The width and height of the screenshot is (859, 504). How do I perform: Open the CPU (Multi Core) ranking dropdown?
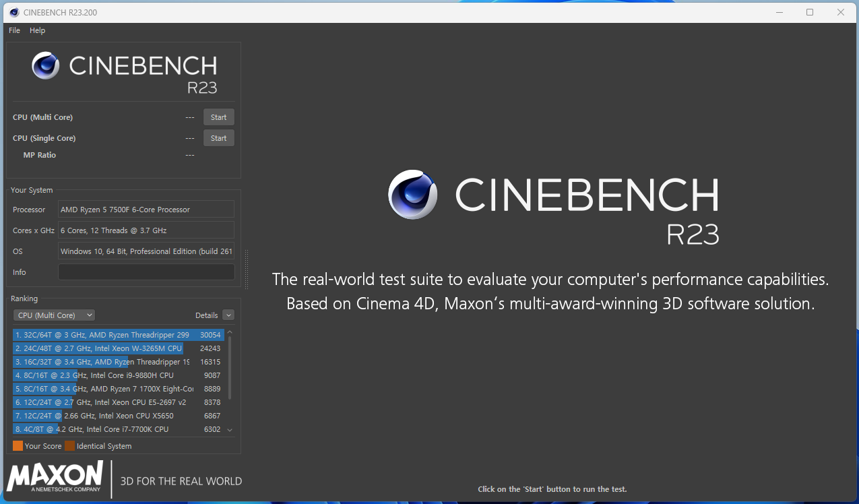coord(54,315)
